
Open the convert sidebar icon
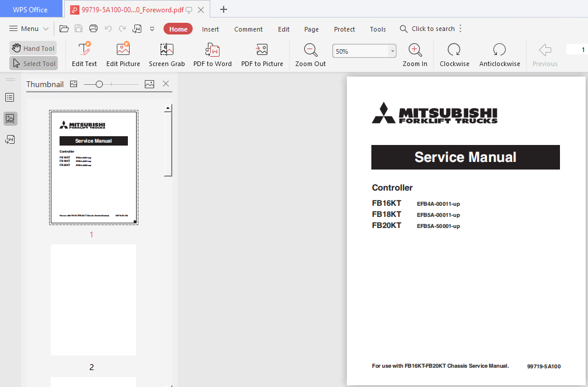(10, 140)
